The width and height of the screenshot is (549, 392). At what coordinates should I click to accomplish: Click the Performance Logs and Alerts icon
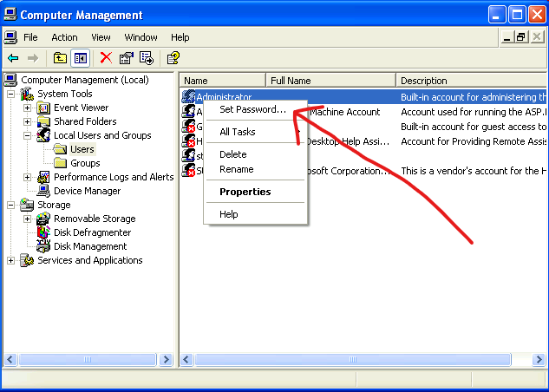(x=43, y=177)
